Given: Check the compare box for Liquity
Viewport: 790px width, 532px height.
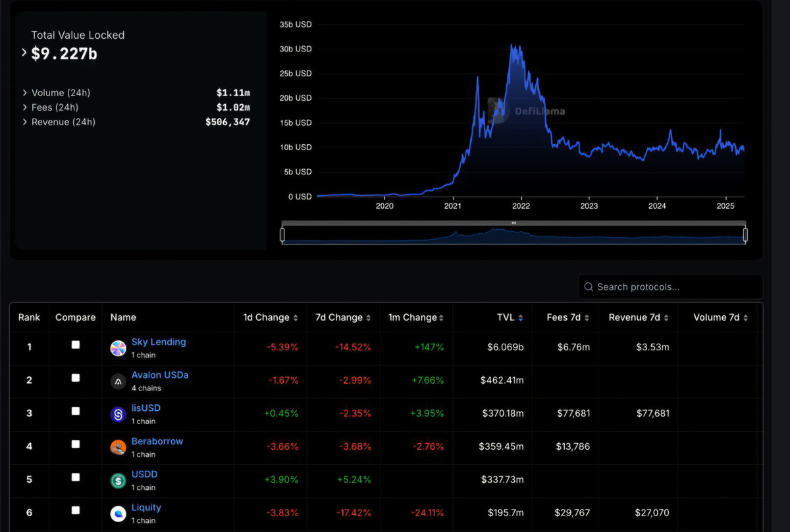Looking at the screenshot, I should coord(76,510).
